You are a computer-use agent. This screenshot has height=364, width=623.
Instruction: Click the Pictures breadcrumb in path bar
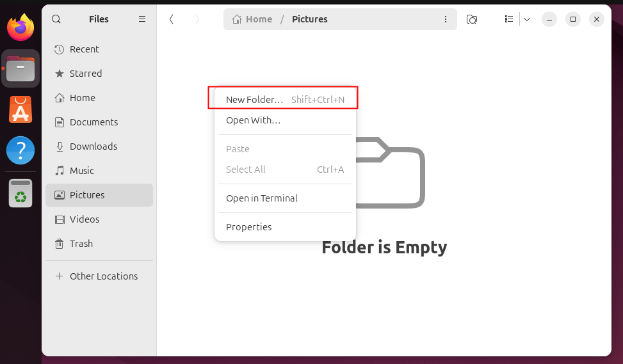(x=309, y=19)
